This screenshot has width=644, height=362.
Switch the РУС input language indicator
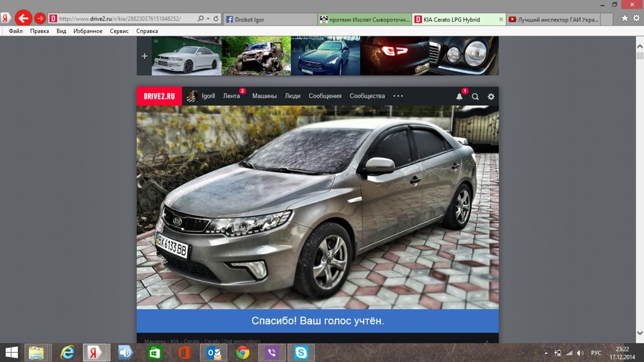click(596, 353)
